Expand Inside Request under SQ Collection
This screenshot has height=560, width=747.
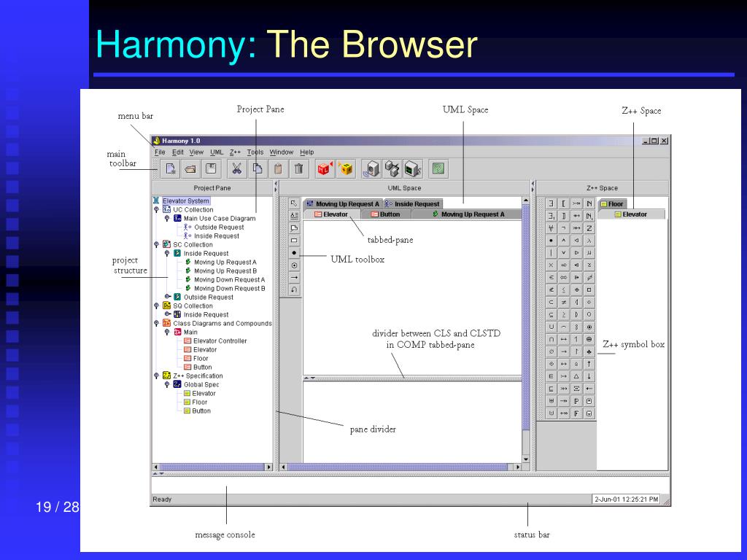point(167,314)
